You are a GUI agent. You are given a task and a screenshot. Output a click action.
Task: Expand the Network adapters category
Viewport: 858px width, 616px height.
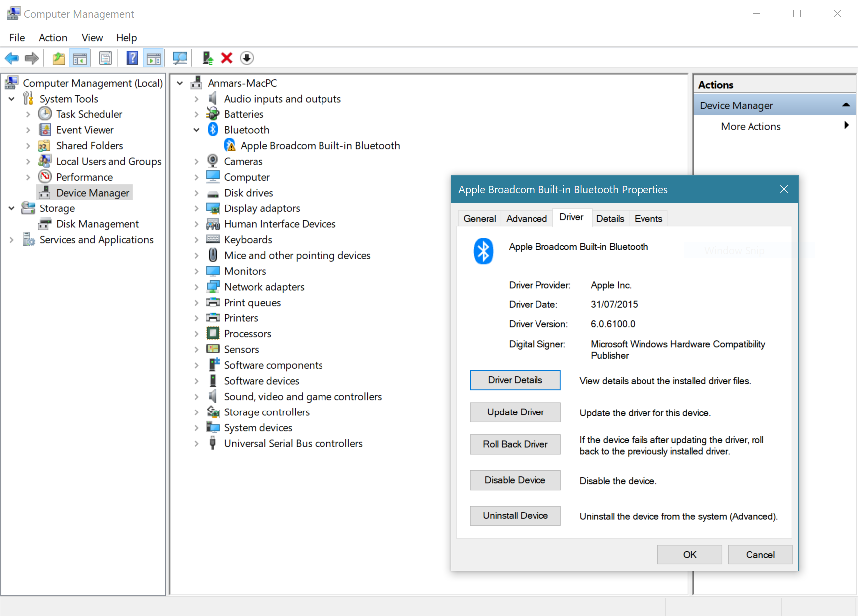(x=196, y=287)
